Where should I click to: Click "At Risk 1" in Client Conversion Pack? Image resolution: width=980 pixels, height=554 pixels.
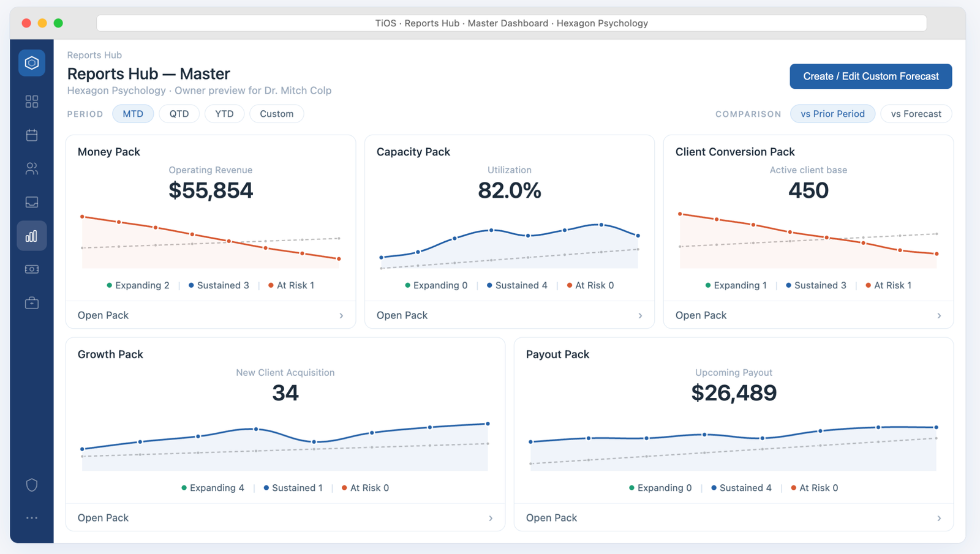[x=888, y=285]
